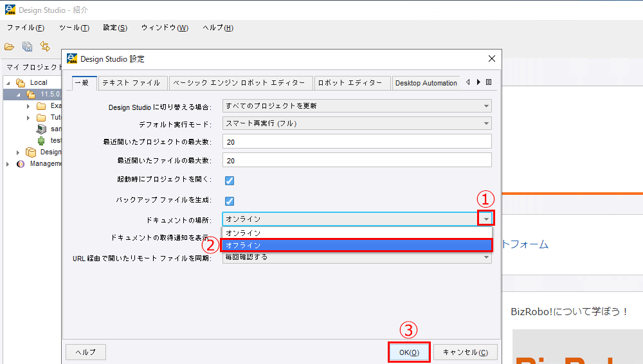This screenshot has height=364, width=643.
Task: Click the open folder toolbar icon
Action: click(x=10, y=47)
